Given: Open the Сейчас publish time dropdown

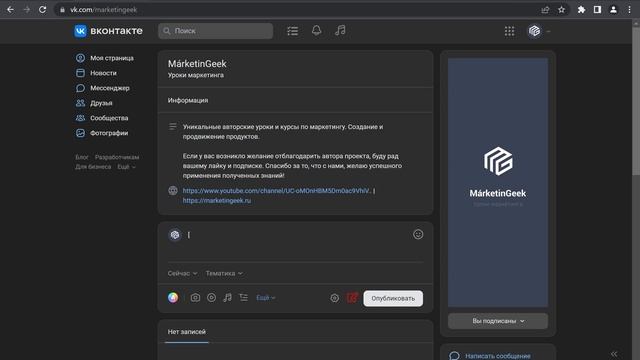Looking at the screenshot, I should [182, 273].
